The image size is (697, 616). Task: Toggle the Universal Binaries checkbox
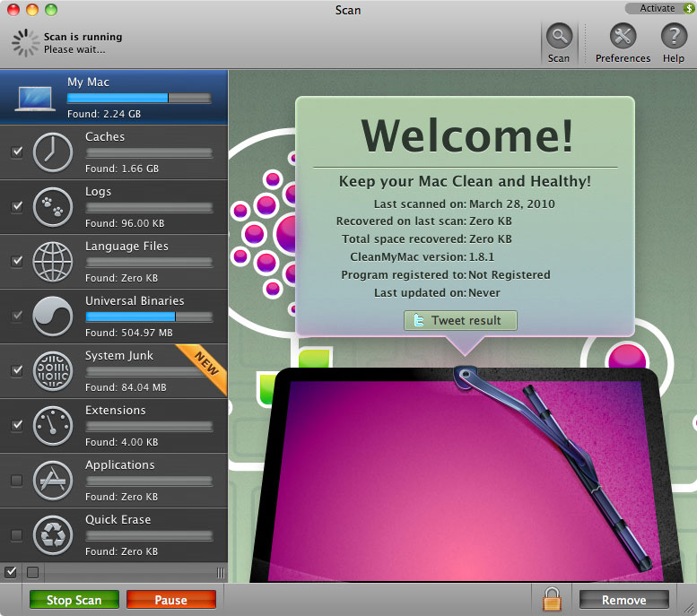click(x=17, y=316)
